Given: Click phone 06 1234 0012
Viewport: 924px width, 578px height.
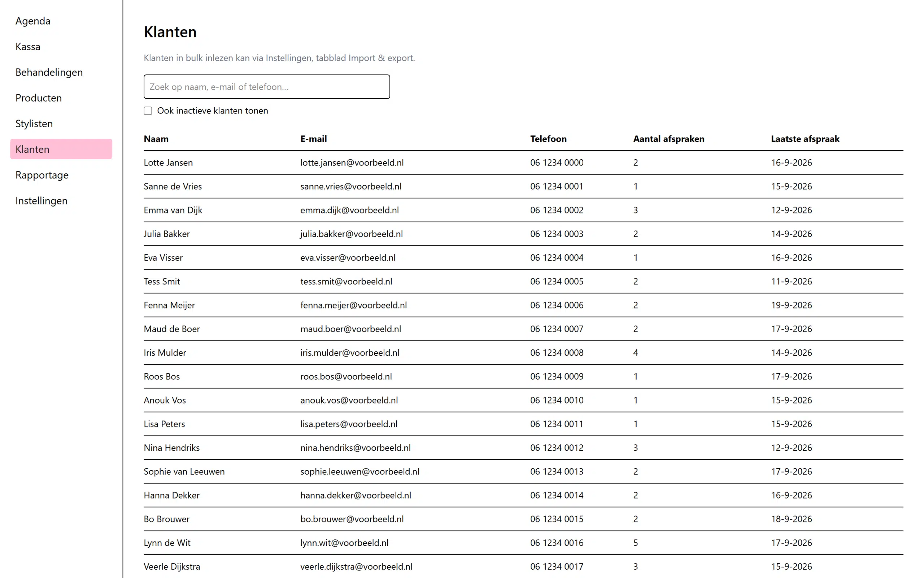Looking at the screenshot, I should tap(557, 448).
